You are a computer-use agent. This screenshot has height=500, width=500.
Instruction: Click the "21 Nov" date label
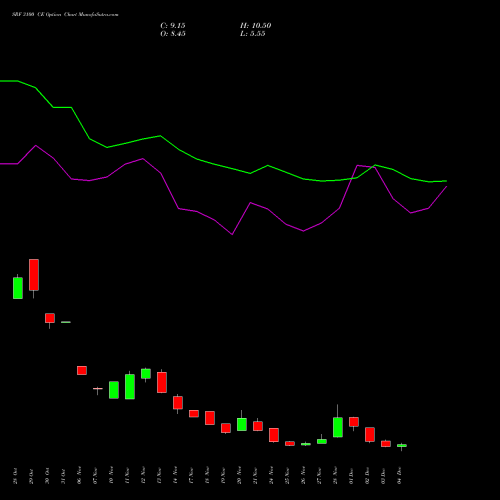coord(255,476)
